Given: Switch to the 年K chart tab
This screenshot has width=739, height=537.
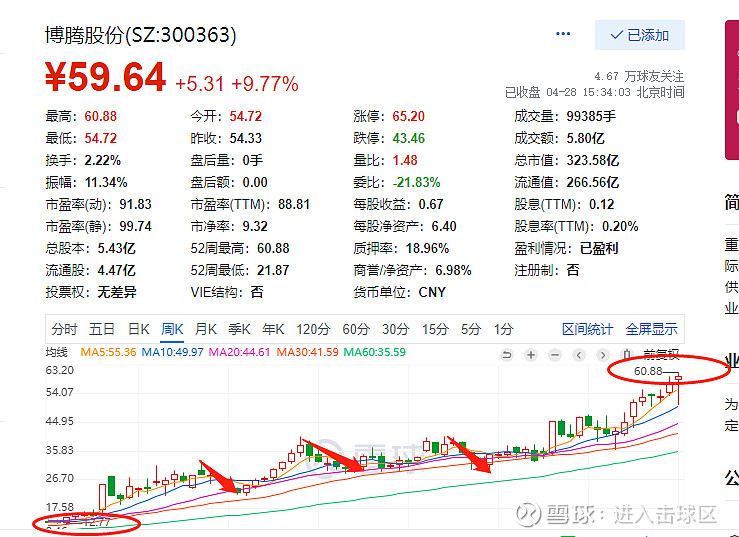Looking at the screenshot, I should coord(273,329).
